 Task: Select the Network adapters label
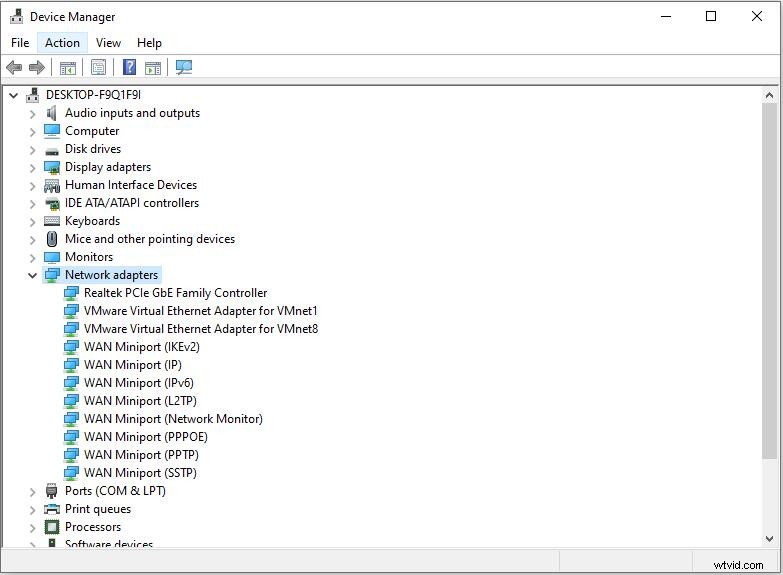[x=111, y=275]
